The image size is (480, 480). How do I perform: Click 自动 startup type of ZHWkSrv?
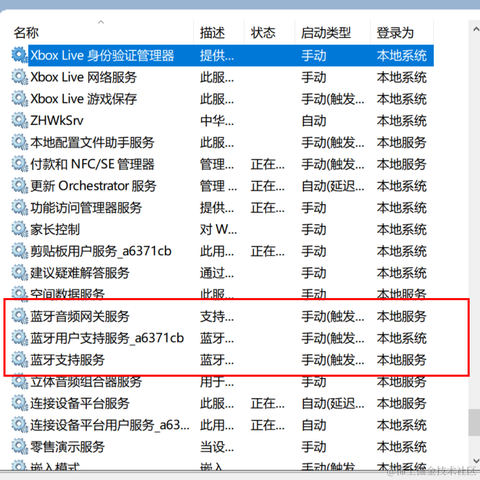[314, 120]
